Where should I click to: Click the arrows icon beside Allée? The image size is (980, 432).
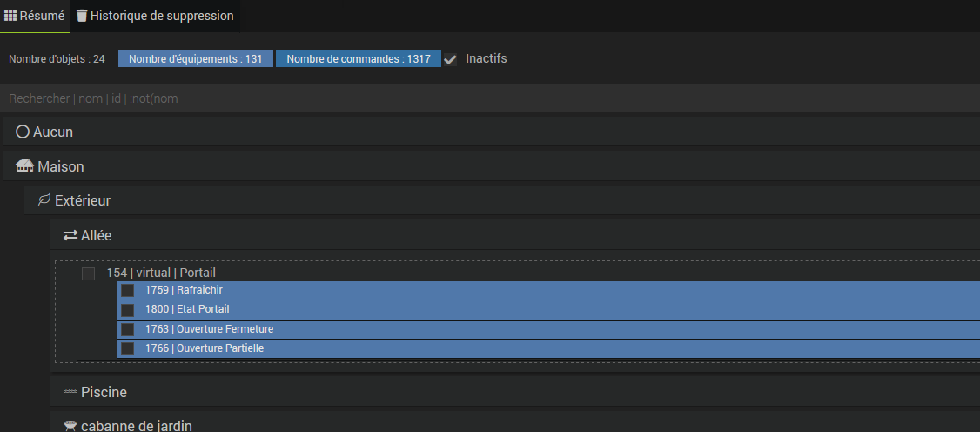coord(70,235)
